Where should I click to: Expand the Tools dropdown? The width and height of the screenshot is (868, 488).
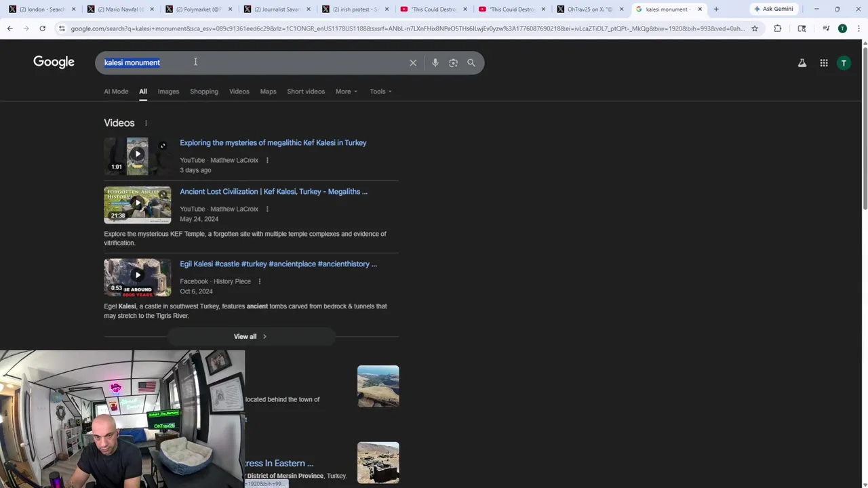point(380,91)
